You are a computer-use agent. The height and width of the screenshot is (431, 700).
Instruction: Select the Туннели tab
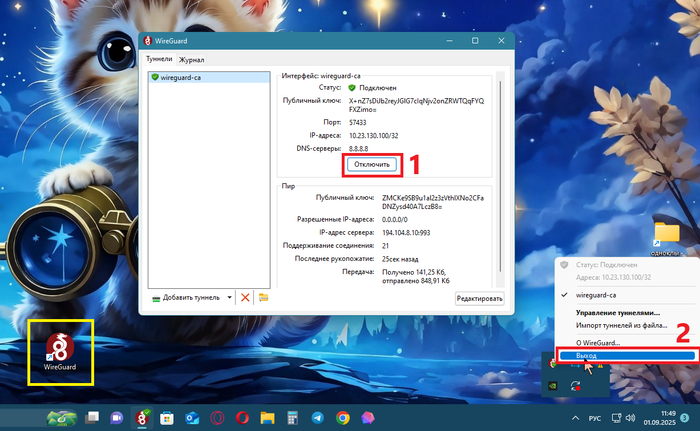[x=159, y=59]
